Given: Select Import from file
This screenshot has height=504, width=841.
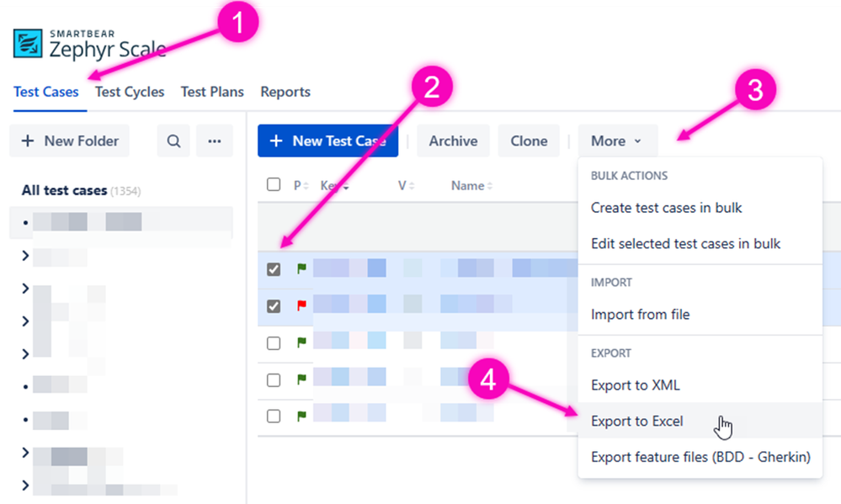Looking at the screenshot, I should 700,314.
